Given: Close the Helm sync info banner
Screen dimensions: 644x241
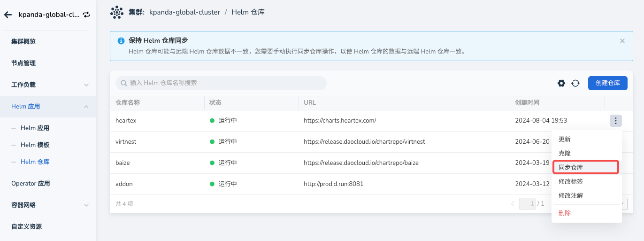Looking at the screenshot, I should 622,41.
